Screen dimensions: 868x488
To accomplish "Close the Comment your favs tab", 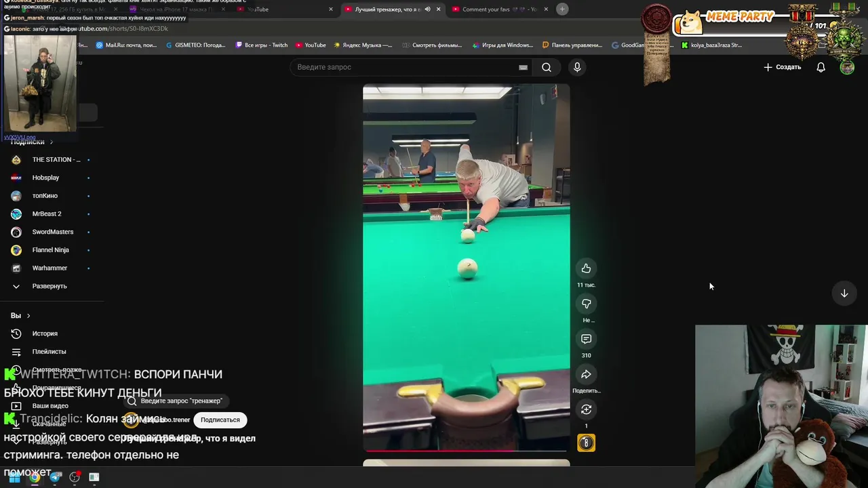I will coord(546,9).
